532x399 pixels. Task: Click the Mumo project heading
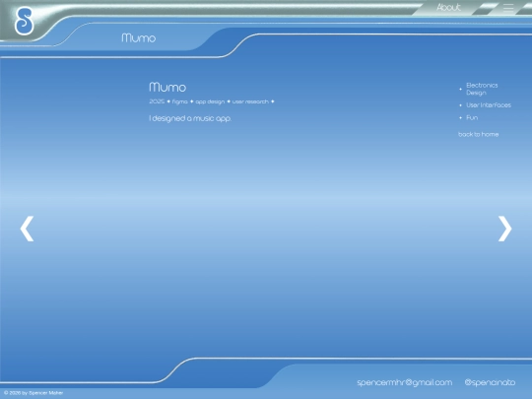[167, 88]
